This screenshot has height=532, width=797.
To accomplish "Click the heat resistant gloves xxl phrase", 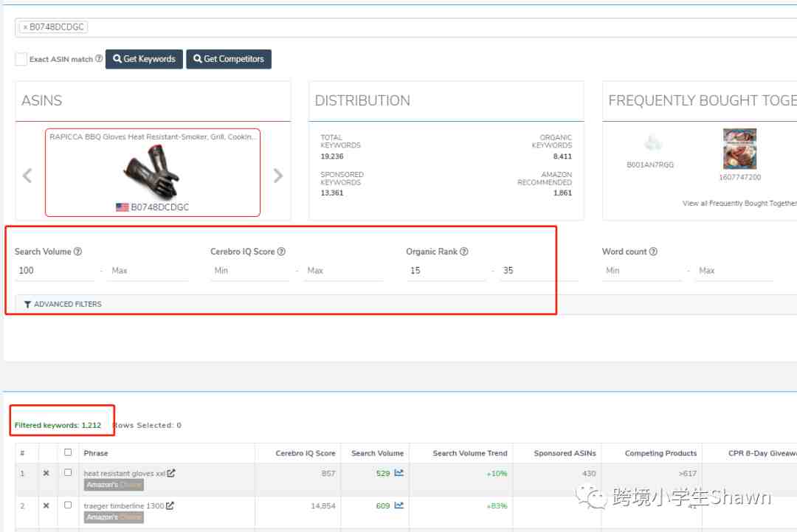I will coord(125,474).
